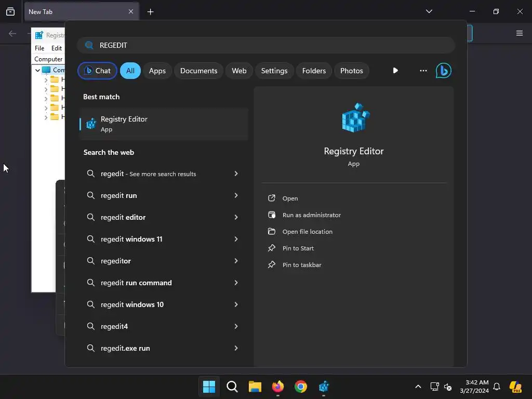Launch Firefox from the taskbar
The height and width of the screenshot is (399, 532).
pos(278,387)
